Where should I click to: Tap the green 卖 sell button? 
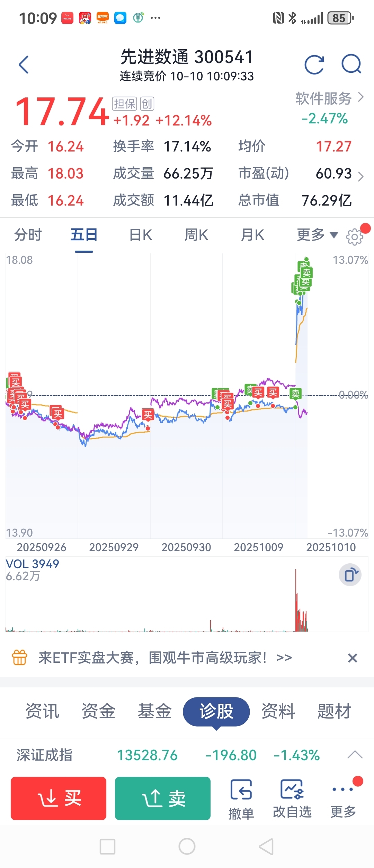[163, 798]
